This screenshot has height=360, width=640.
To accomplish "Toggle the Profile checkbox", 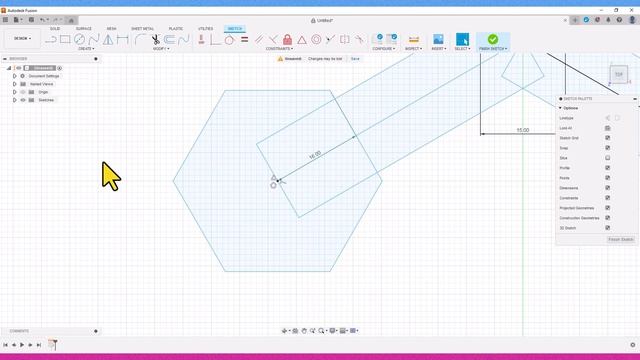I will 607,168.
